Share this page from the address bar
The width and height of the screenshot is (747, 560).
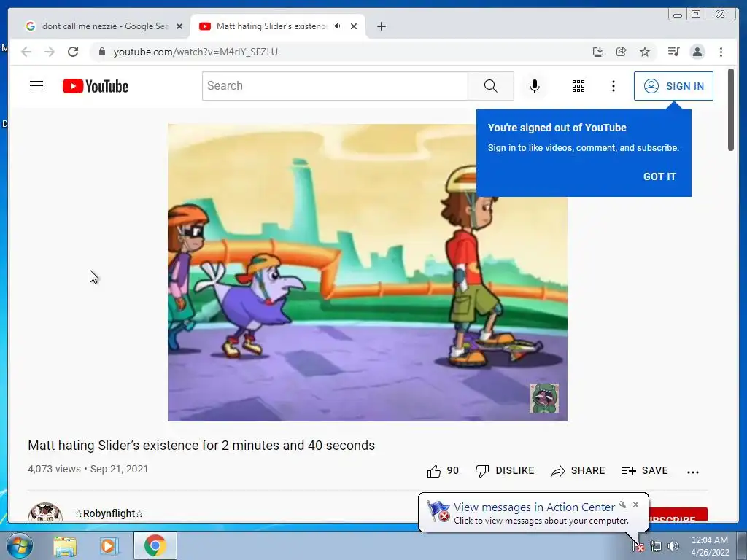(622, 52)
